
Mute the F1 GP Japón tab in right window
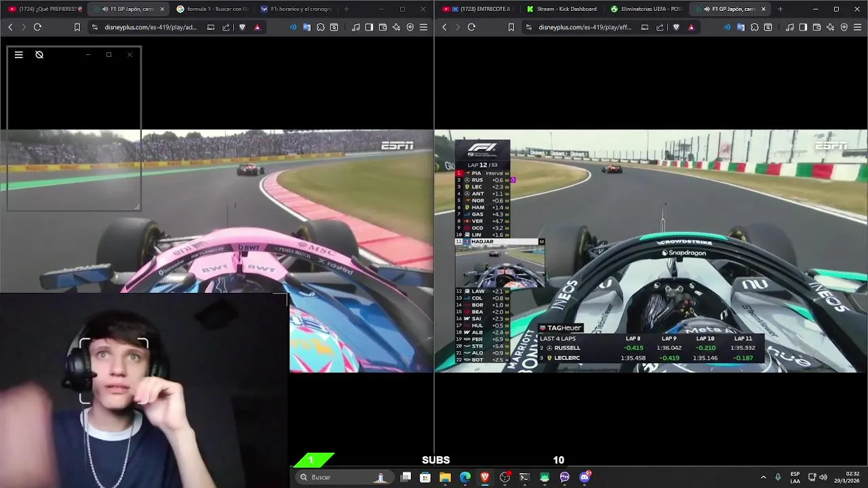pyautogui.click(x=707, y=9)
